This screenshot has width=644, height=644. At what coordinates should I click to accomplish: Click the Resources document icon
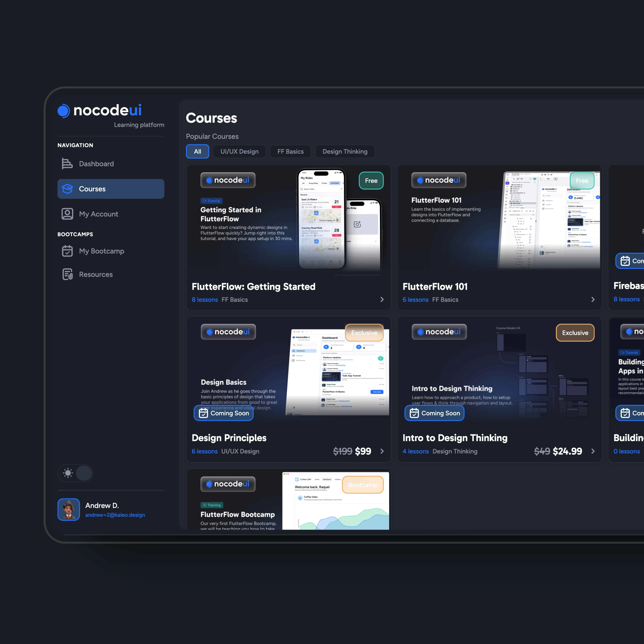pos(67,274)
